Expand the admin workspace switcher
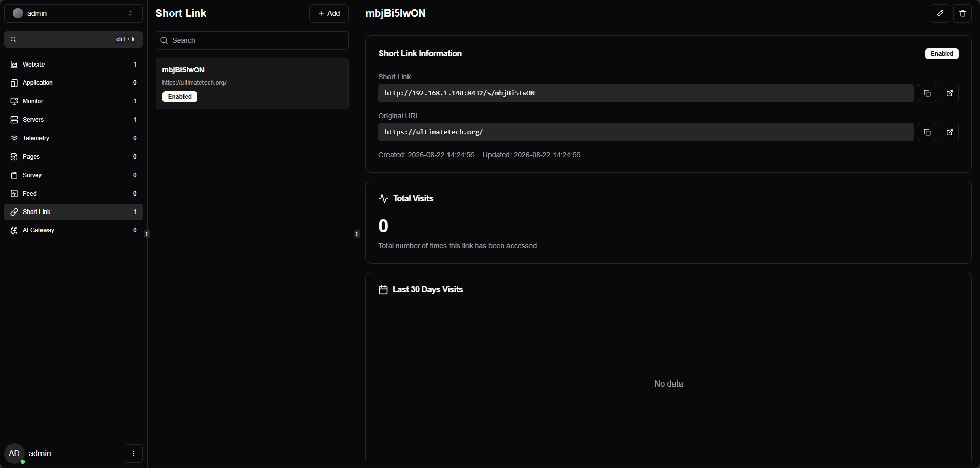 (x=73, y=13)
